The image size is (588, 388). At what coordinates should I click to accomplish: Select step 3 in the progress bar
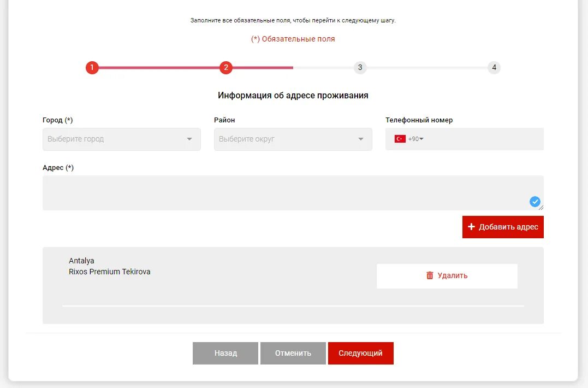point(360,68)
